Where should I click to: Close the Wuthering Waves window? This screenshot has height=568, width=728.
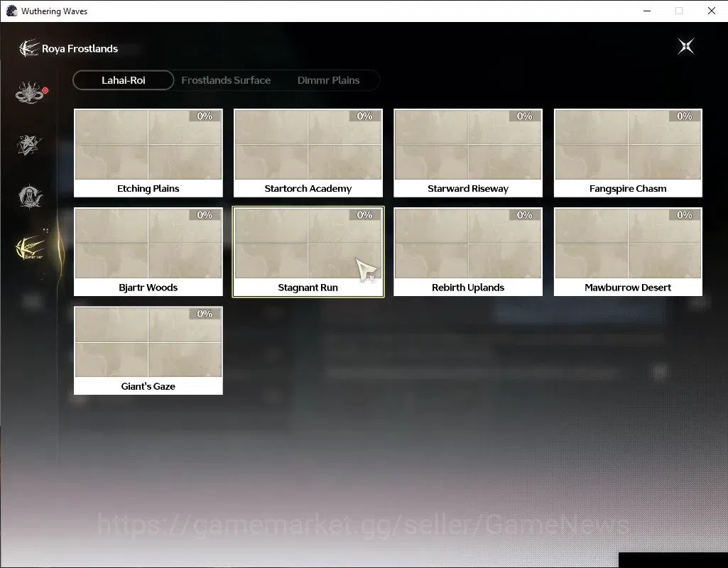click(711, 11)
